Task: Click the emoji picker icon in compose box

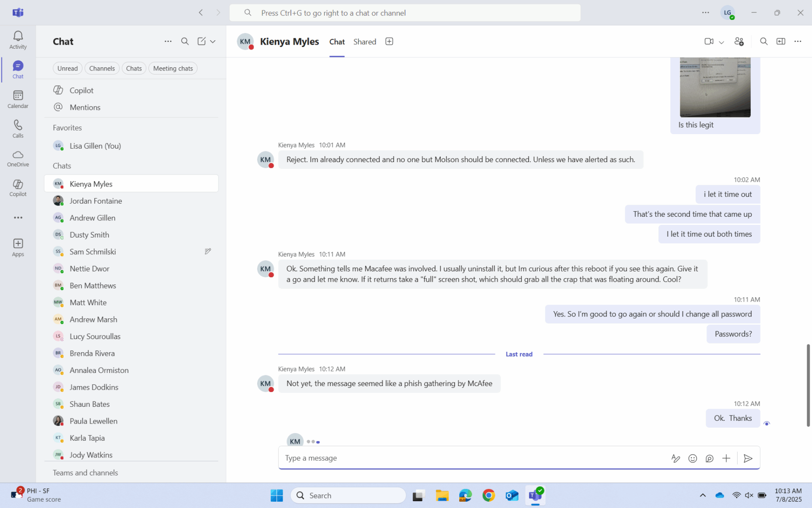Action: pyautogui.click(x=692, y=458)
